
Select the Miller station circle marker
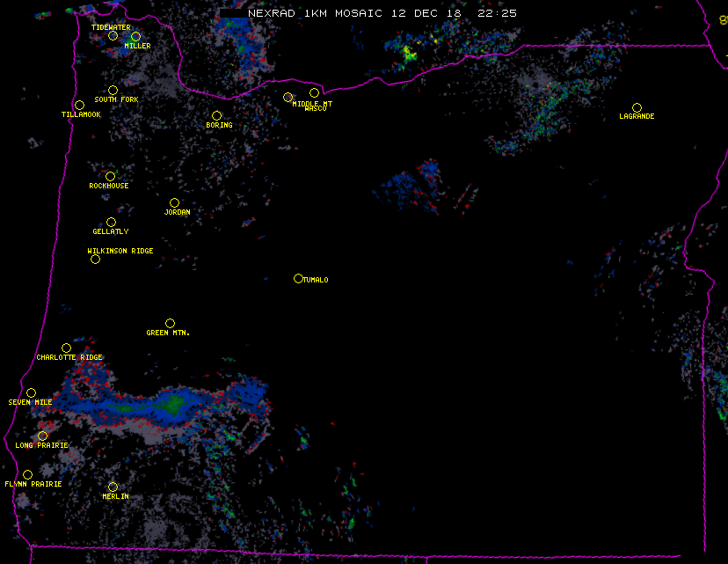(135, 37)
